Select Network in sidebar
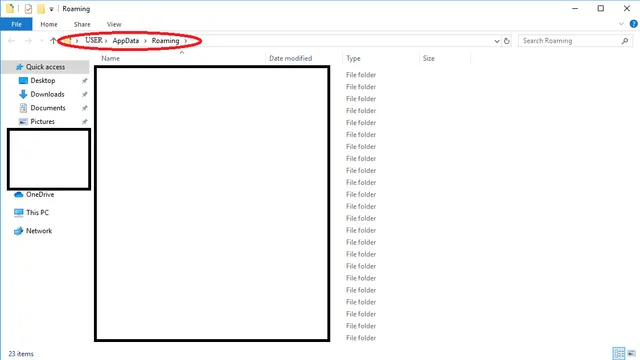The image size is (640, 360). [x=39, y=231]
